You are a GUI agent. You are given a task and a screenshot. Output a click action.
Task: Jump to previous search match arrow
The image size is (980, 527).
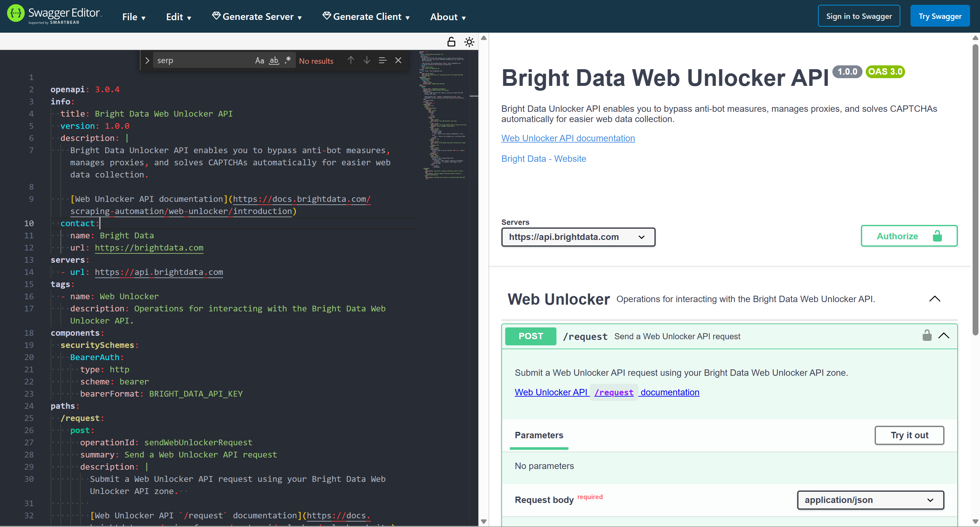point(351,60)
